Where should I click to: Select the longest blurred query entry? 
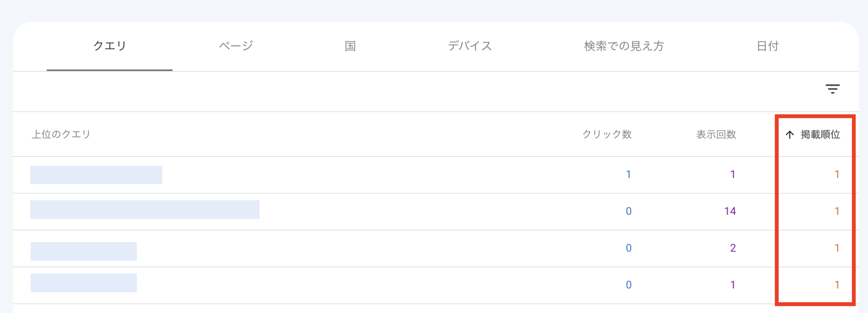click(145, 209)
